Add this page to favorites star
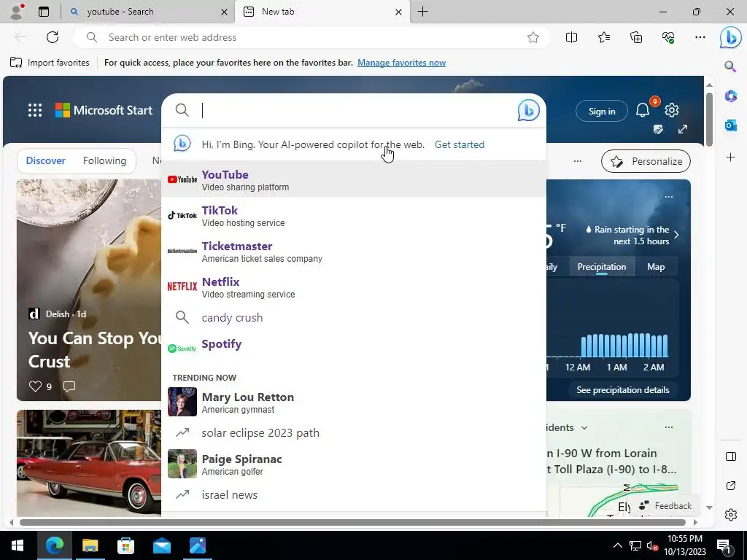Screen dimensions: 747x560 click(533, 37)
